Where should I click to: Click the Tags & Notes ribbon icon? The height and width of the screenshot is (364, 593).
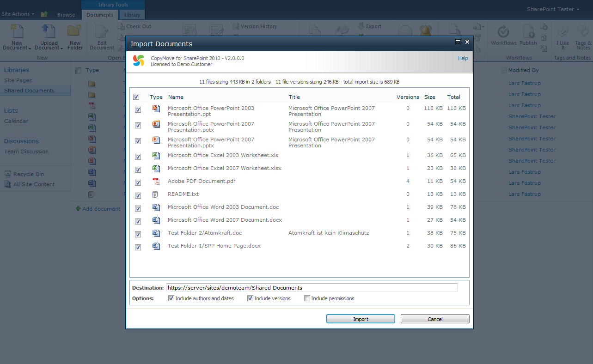click(582, 31)
